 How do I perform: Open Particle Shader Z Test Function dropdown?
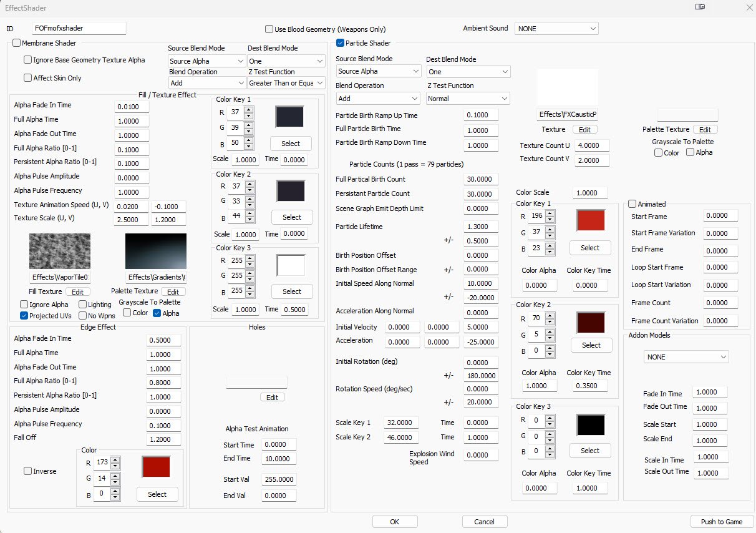[x=468, y=99]
